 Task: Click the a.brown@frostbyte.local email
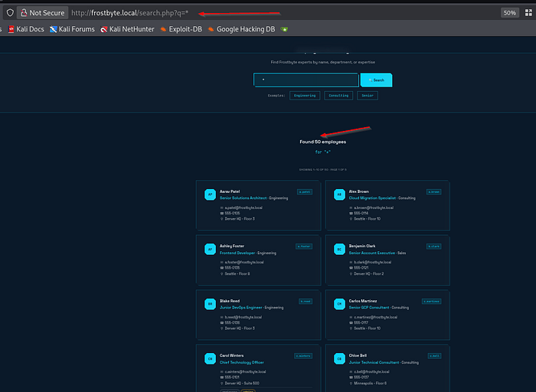[374, 207]
